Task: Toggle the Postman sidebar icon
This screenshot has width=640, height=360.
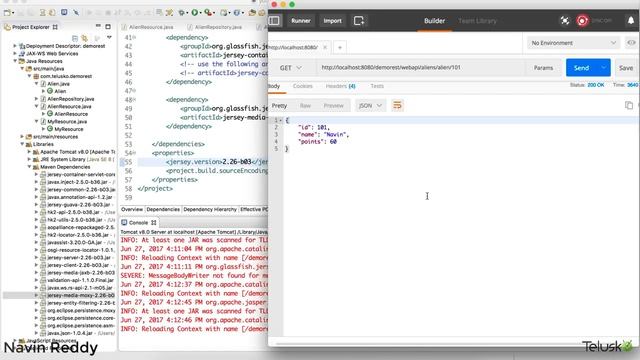Action: tap(274, 20)
